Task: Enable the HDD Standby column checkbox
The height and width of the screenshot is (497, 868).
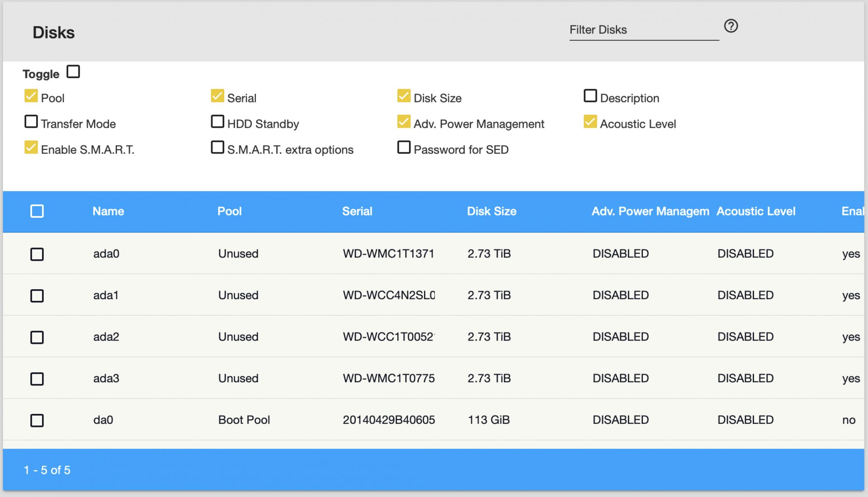Action: pyautogui.click(x=217, y=122)
